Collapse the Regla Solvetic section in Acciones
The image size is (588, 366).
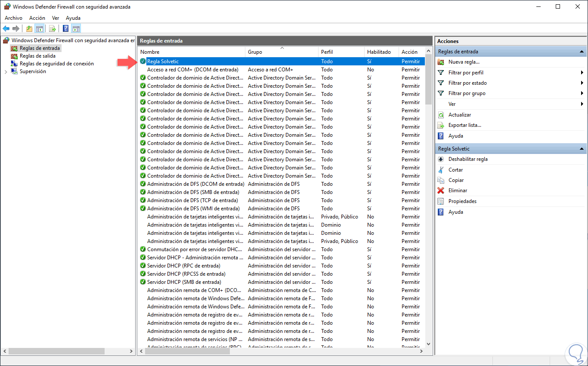pos(582,149)
